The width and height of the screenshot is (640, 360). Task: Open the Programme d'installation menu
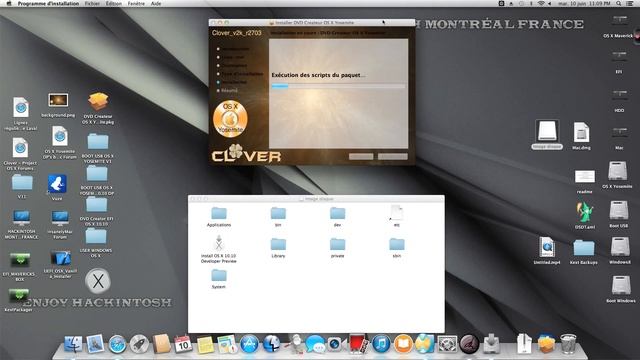(48, 3)
